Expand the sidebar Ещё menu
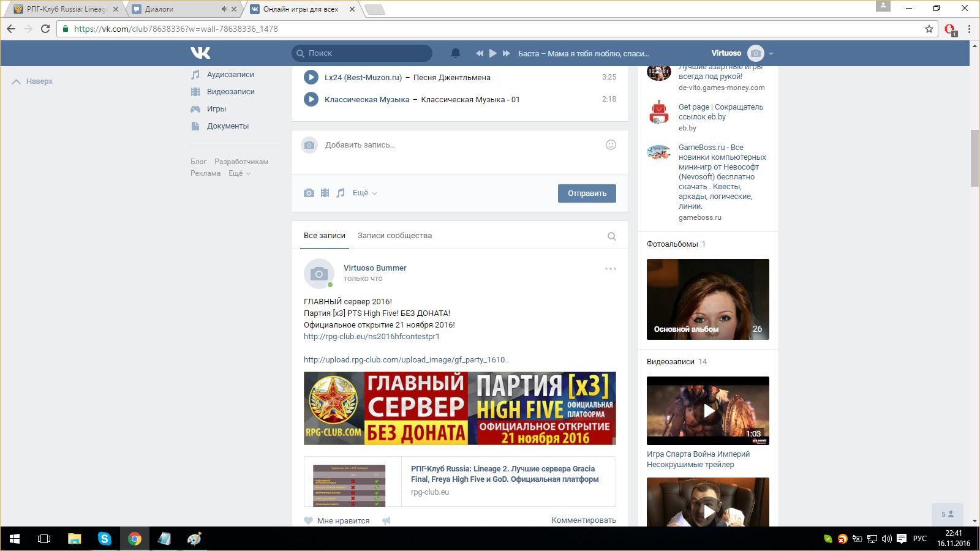This screenshot has height=551, width=980. (239, 173)
